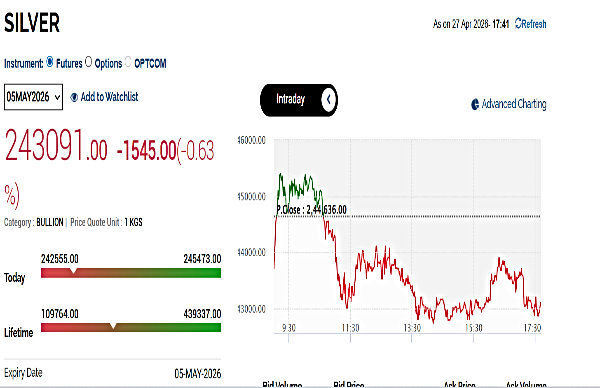Click Today's high value 245473.00
The image size is (600, 388).
coord(202,259)
